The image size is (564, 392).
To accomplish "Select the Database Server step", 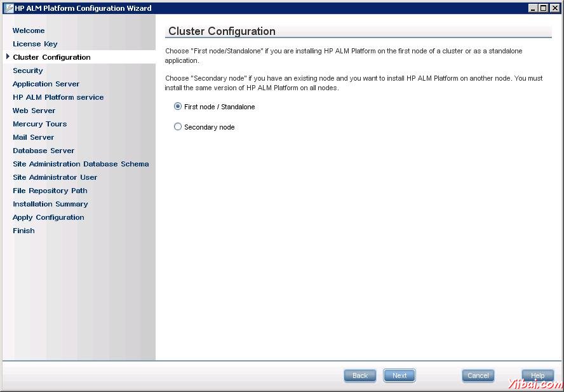I will pos(44,151).
